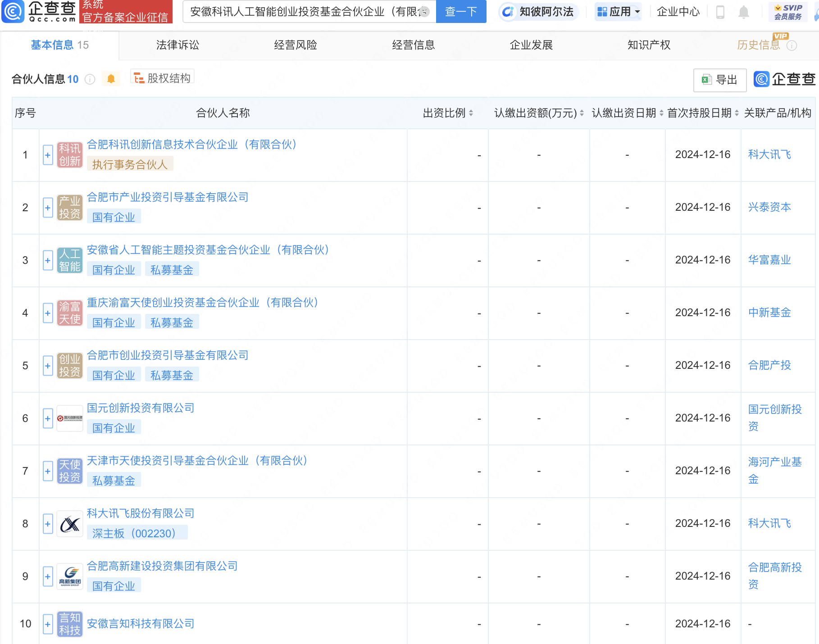This screenshot has width=819, height=644.
Task: Click the 人工智能 company logo
Action: (70, 260)
